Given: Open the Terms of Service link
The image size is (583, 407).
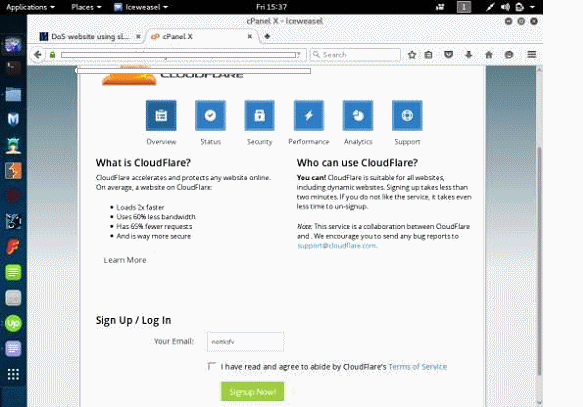Looking at the screenshot, I should tap(418, 367).
